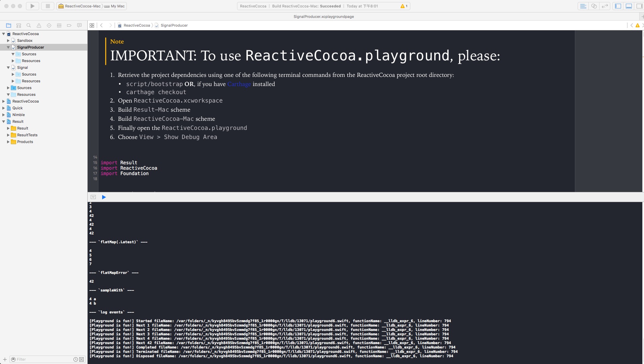Image resolution: width=644 pixels, height=364 pixels.
Task: Toggle source-control status filter icon
Action: pyautogui.click(x=81, y=359)
